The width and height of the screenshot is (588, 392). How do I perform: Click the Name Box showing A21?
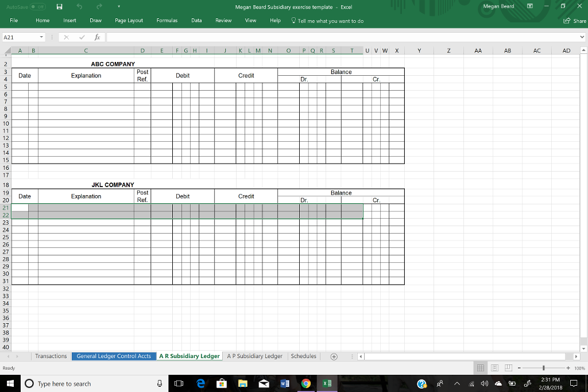pos(21,37)
